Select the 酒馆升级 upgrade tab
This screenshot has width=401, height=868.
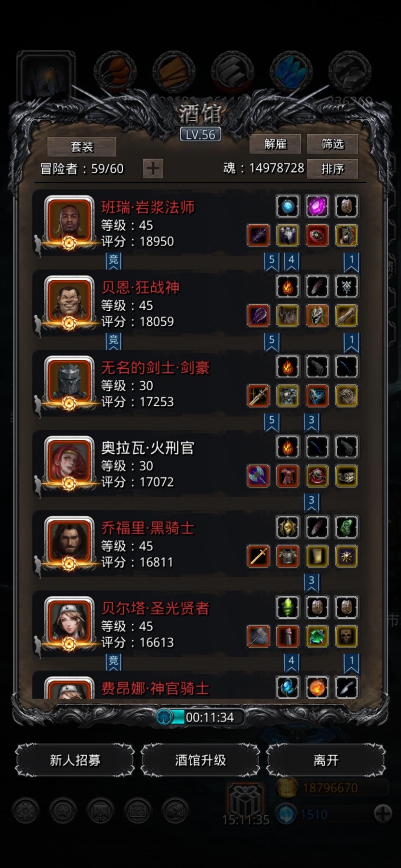(200, 760)
